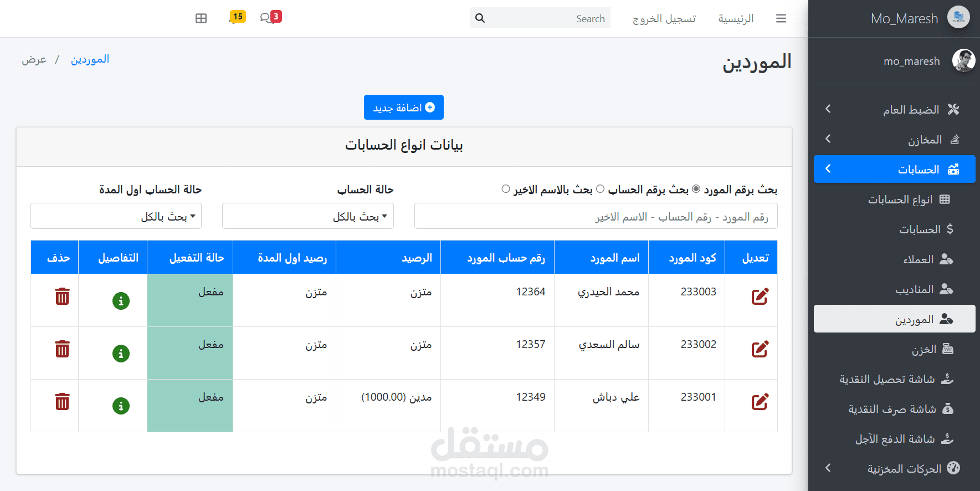Click the الموردين breadcrumb link

(90, 59)
